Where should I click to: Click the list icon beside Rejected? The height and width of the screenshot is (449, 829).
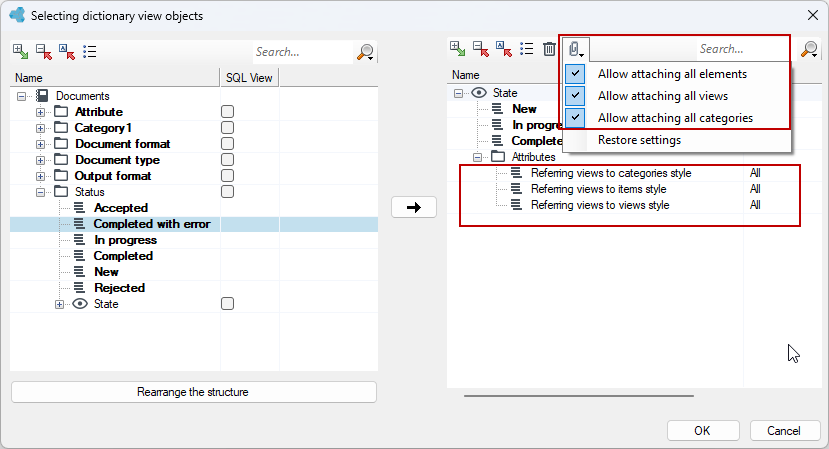79,287
